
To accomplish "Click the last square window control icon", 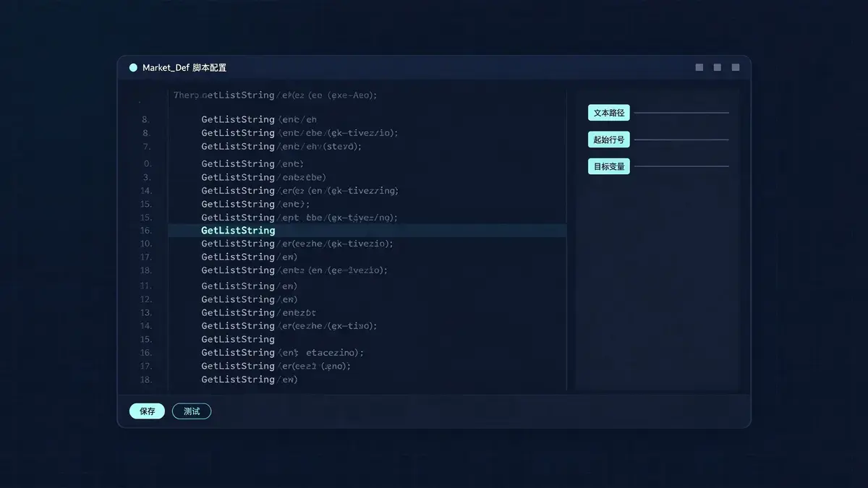I will 736,67.
